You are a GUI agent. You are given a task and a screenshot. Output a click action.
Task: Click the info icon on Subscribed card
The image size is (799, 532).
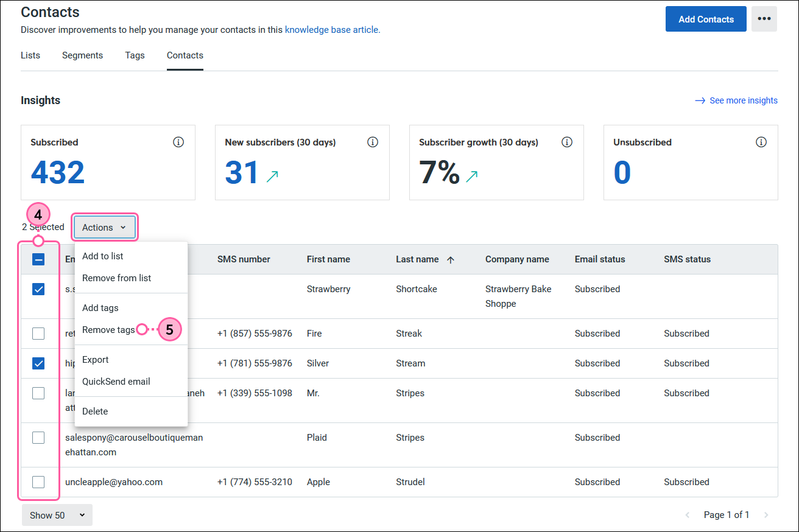[x=178, y=142]
